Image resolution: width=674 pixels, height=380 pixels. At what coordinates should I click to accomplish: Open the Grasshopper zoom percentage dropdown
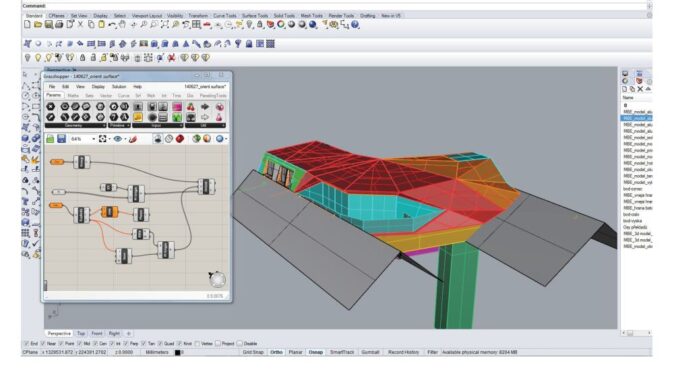93,139
